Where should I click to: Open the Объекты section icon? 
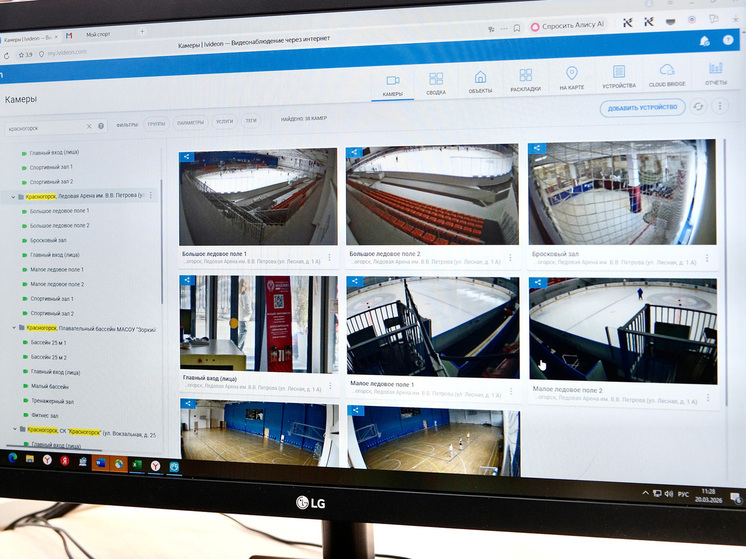[x=480, y=80]
